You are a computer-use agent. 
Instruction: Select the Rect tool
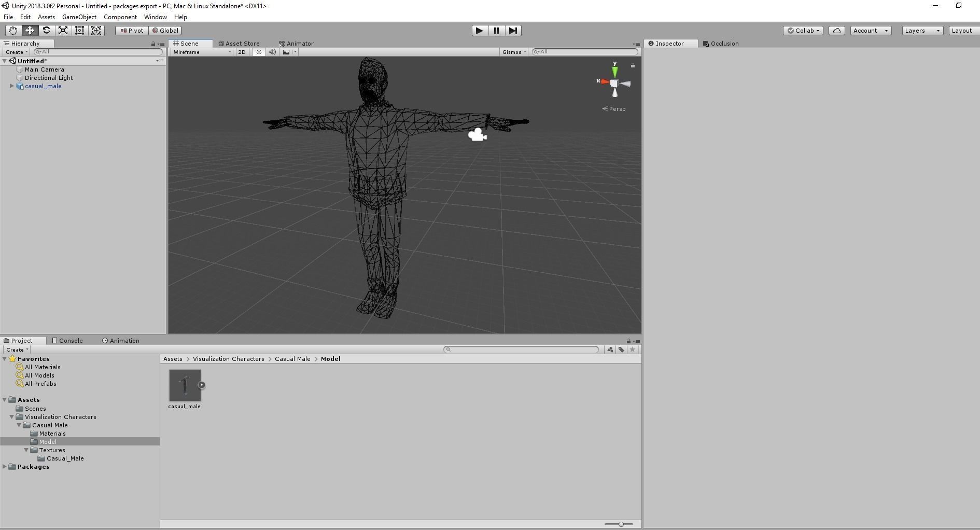pyautogui.click(x=79, y=30)
